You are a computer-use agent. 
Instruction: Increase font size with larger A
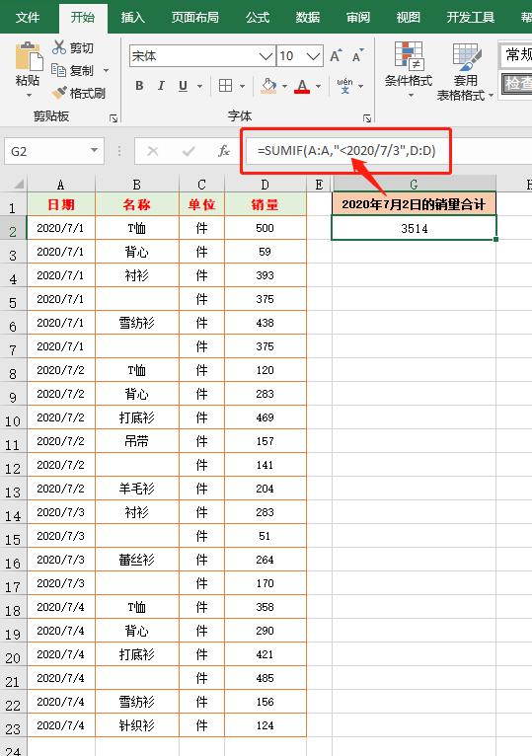[x=336, y=56]
